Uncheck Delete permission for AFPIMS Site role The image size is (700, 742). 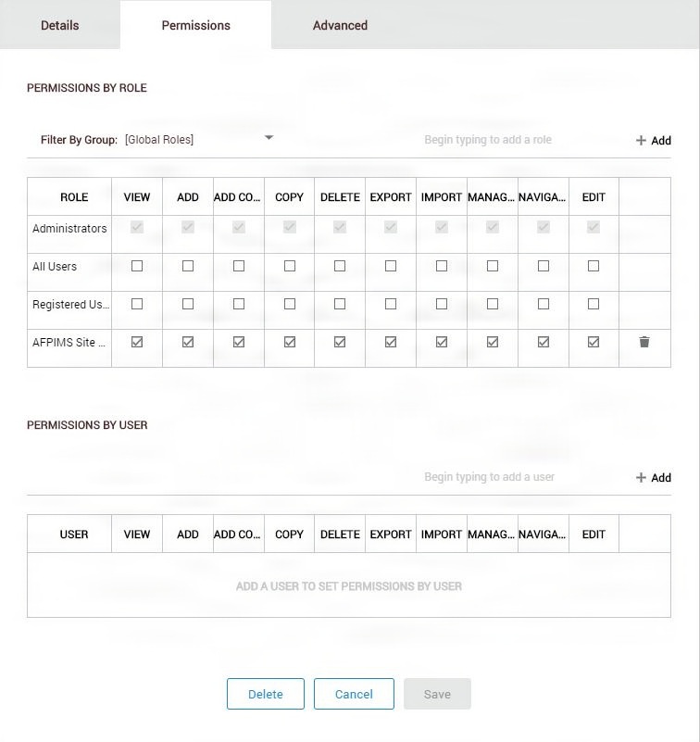pyautogui.click(x=340, y=342)
